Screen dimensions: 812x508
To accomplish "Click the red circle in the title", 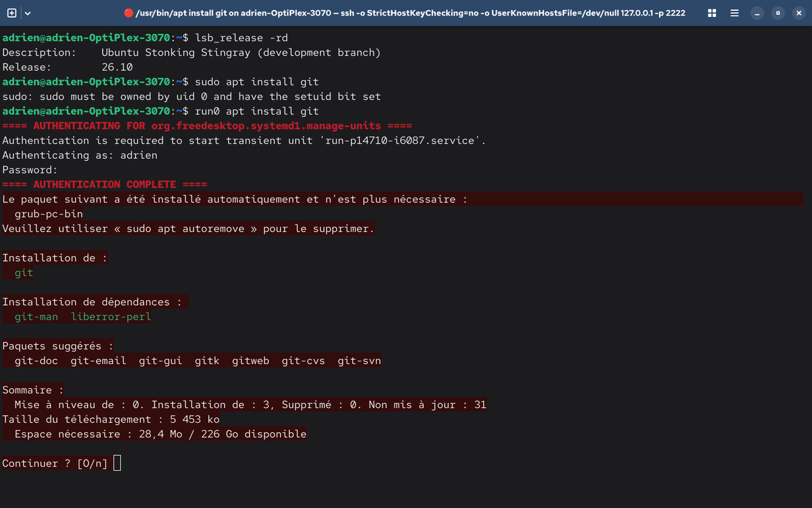I will (x=129, y=13).
